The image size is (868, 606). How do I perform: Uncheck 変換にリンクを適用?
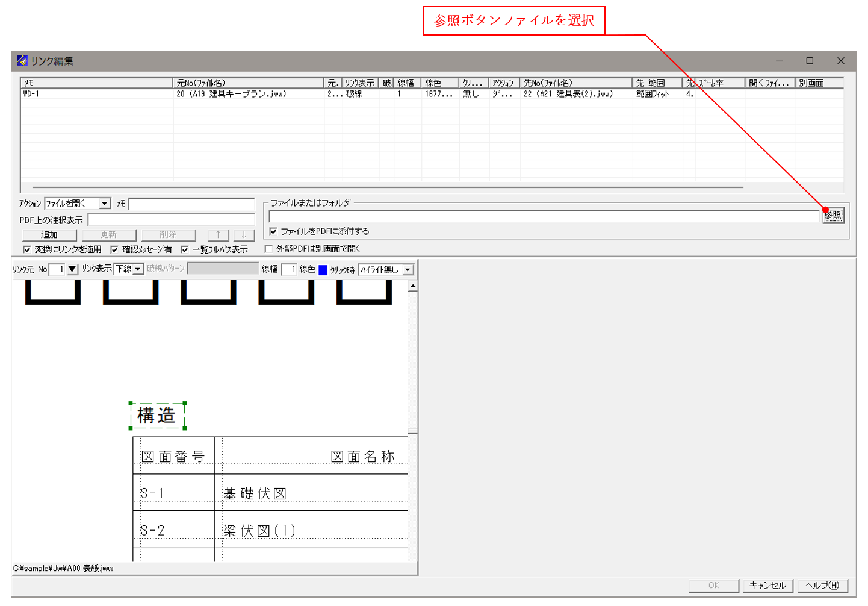point(26,248)
